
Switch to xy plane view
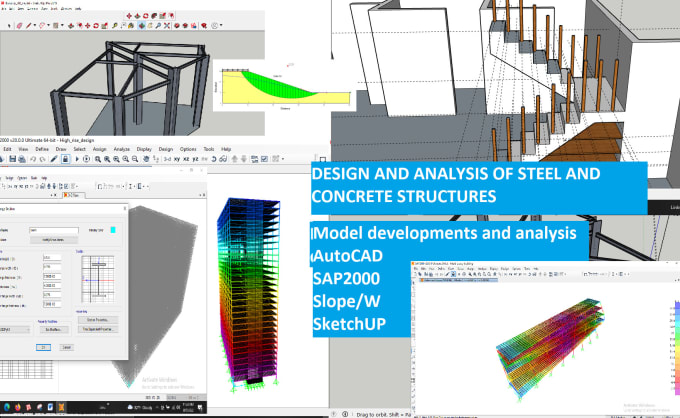pos(177,159)
